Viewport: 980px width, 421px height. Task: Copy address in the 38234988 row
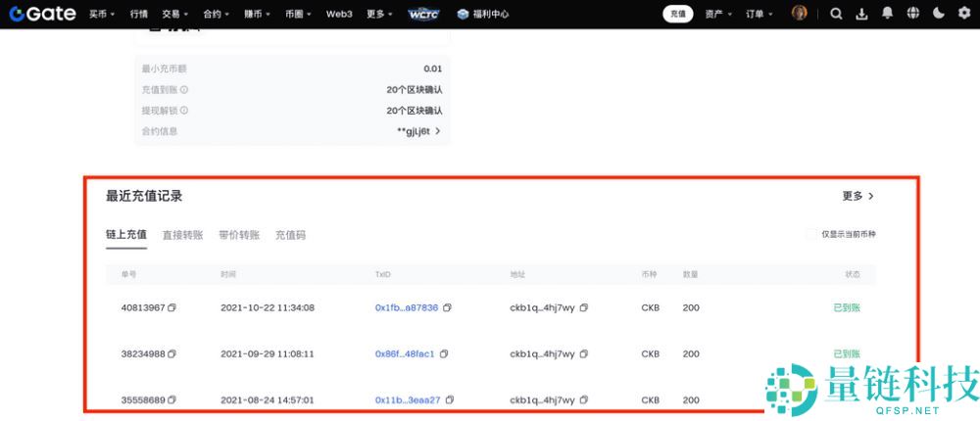click(x=584, y=353)
